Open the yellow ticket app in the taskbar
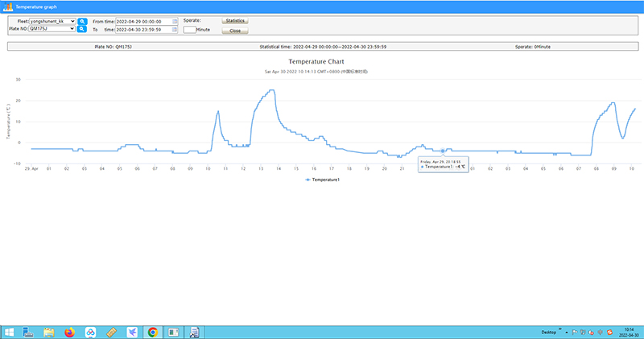The image size is (644, 339). click(111, 332)
